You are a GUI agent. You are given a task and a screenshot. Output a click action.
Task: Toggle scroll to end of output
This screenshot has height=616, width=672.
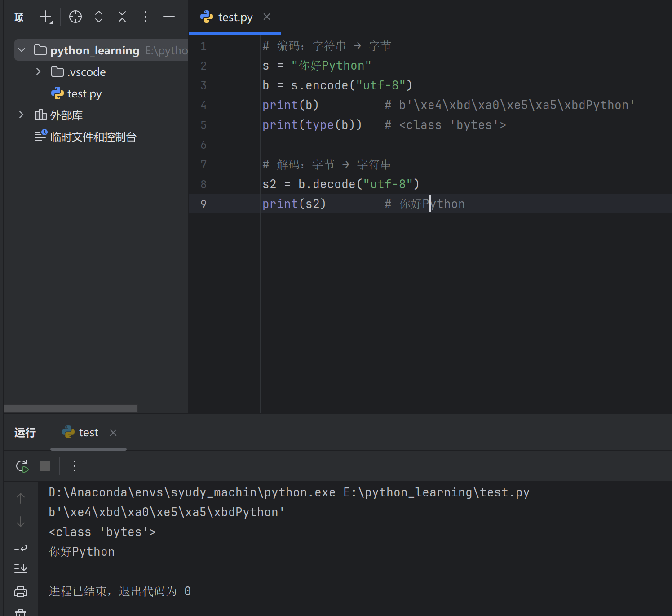pyautogui.click(x=21, y=568)
